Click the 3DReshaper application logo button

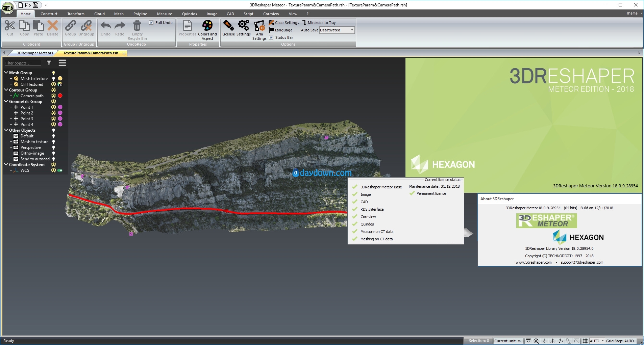7,7
